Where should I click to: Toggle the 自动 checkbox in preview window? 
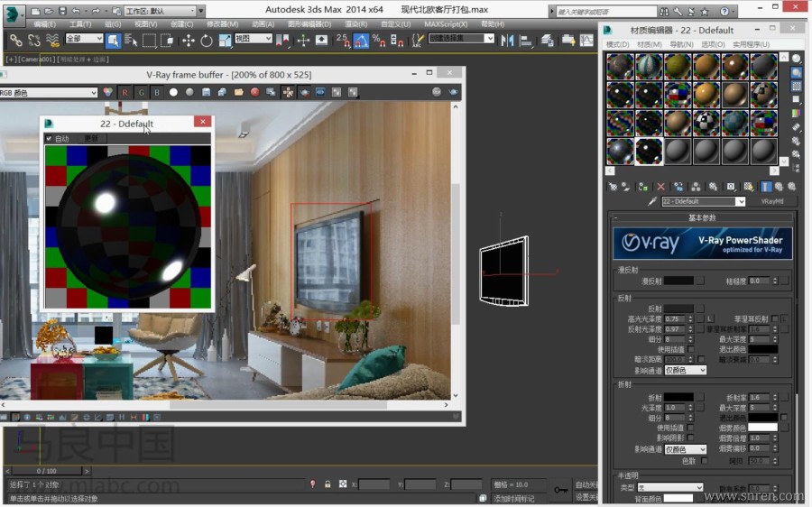pyautogui.click(x=49, y=138)
